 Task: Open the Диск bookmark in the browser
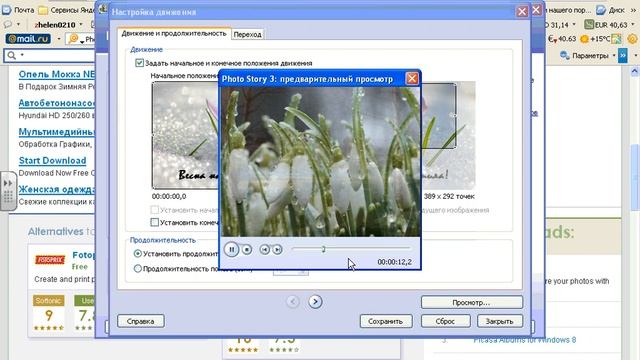point(611,10)
